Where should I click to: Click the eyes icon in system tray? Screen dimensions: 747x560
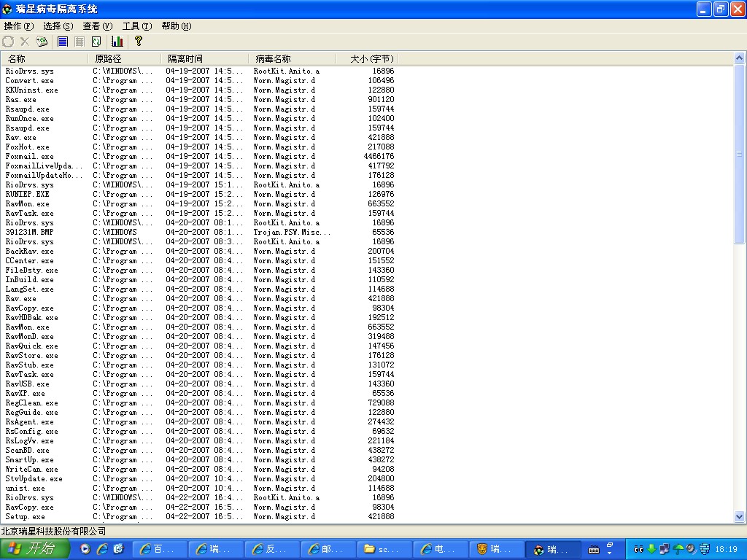coord(639,550)
